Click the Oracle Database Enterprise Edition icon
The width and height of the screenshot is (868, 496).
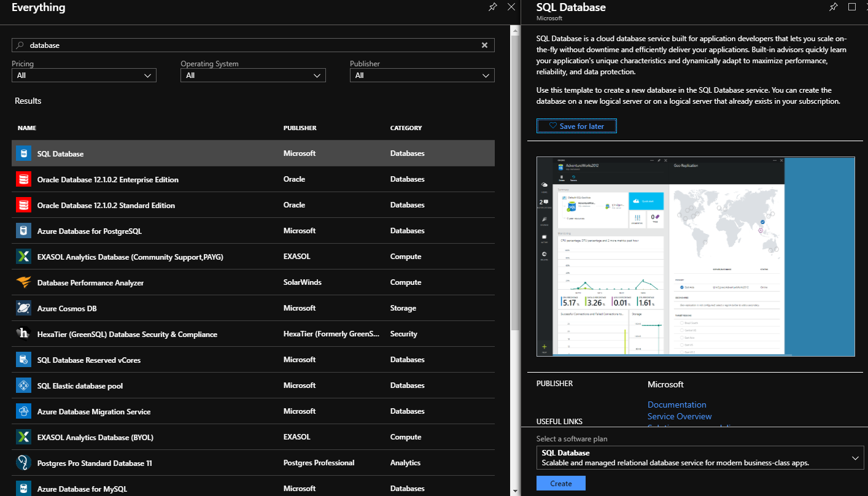(23, 179)
